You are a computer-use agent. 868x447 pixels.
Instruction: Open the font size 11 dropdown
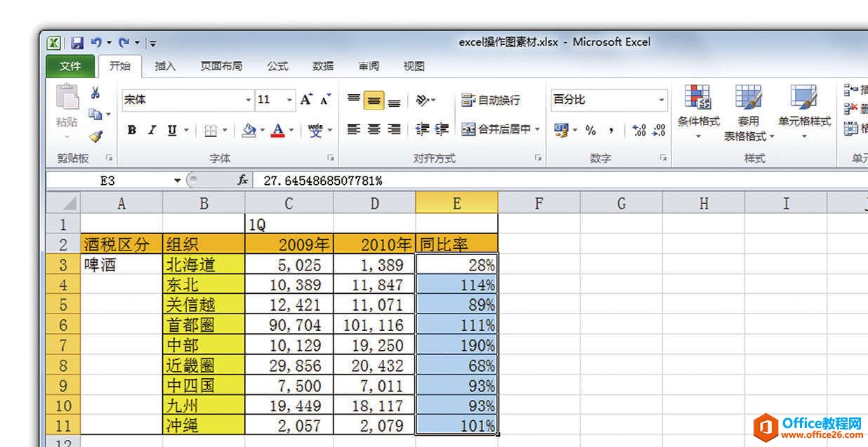pyautogui.click(x=290, y=100)
